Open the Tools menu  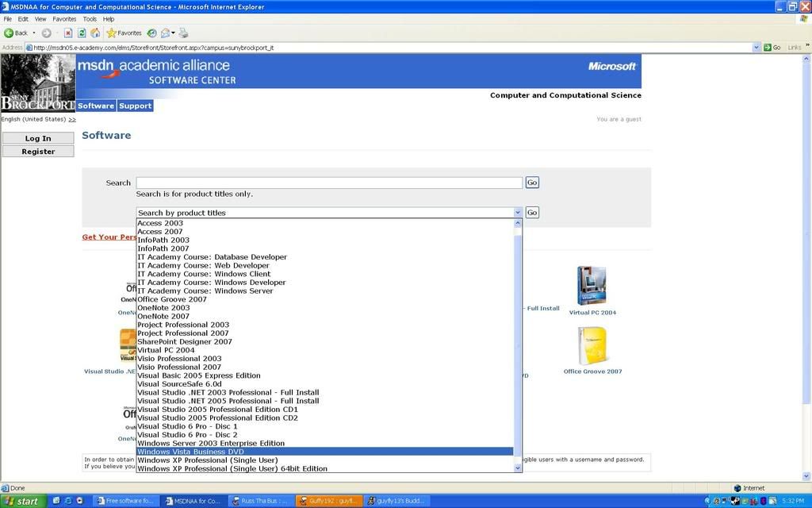[90, 19]
